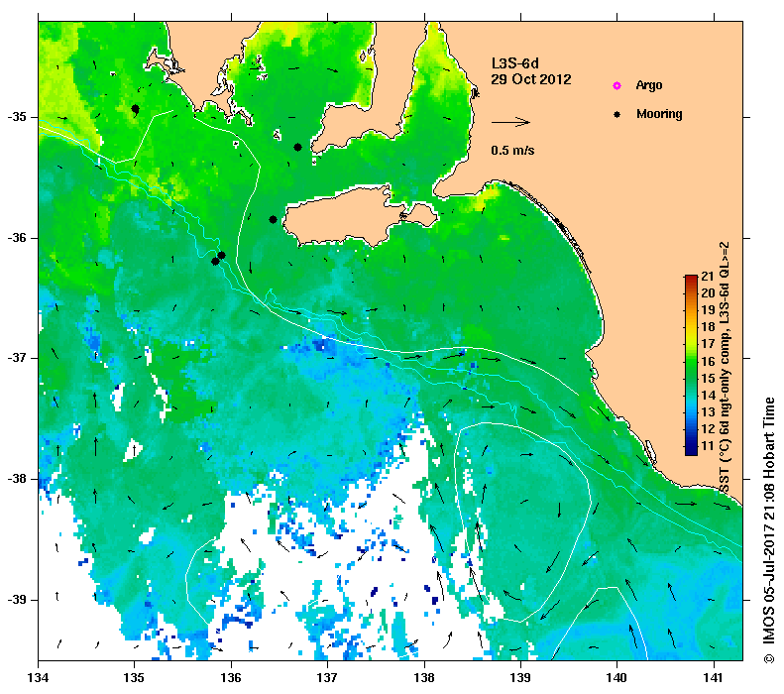
Task: Click colorbar value '14'
Action: [x=708, y=395]
